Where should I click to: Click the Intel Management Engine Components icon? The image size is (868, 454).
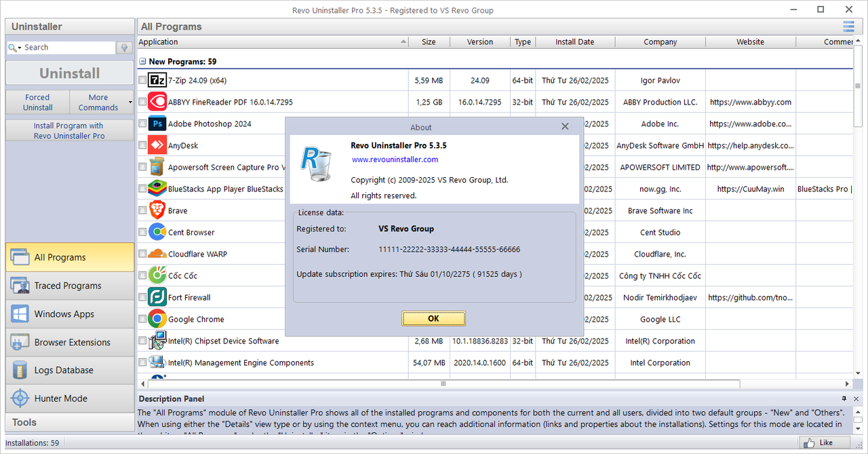pyautogui.click(x=157, y=362)
